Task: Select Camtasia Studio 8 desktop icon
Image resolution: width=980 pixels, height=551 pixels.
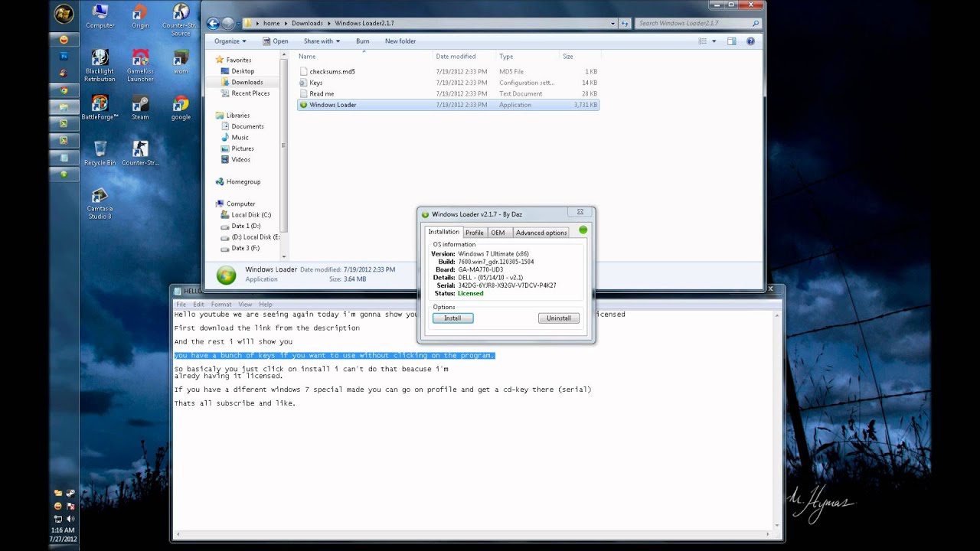Action: (100, 203)
